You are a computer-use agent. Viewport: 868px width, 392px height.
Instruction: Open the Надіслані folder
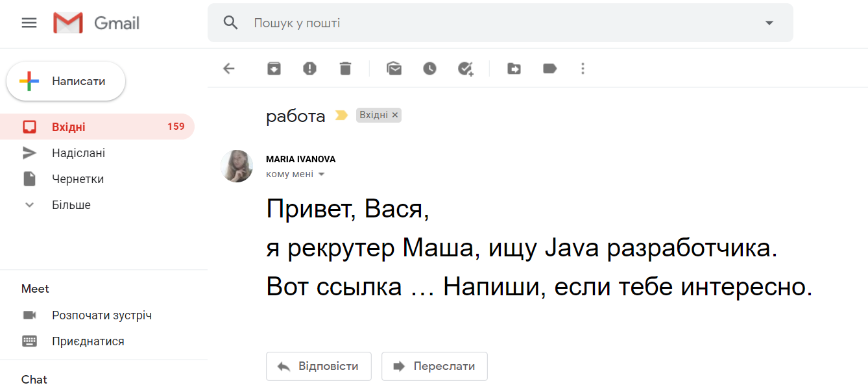pos(78,153)
